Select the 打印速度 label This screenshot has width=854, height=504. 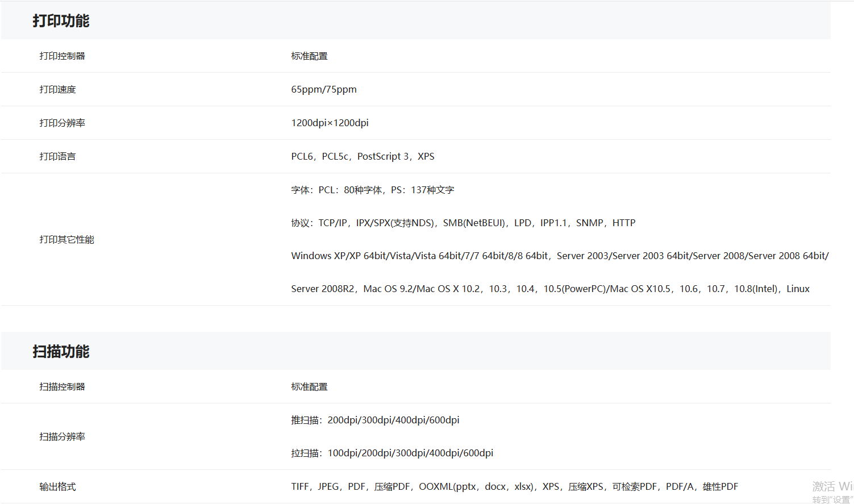(57, 90)
